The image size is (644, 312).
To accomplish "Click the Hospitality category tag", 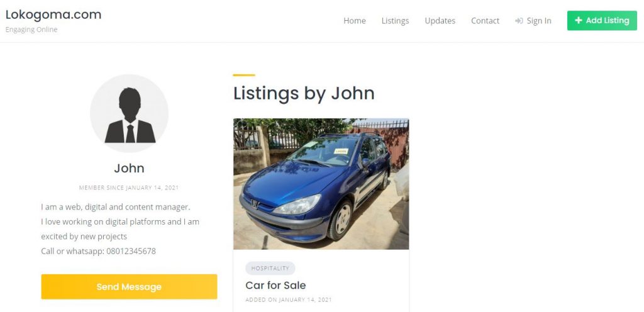I will click(x=270, y=268).
